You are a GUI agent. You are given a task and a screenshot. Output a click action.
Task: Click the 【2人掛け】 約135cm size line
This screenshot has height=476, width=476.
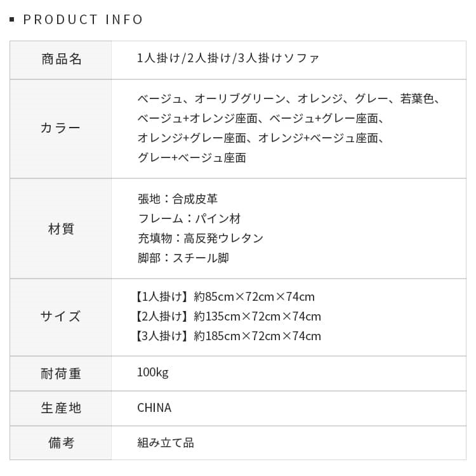pyautogui.click(x=227, y=316)
